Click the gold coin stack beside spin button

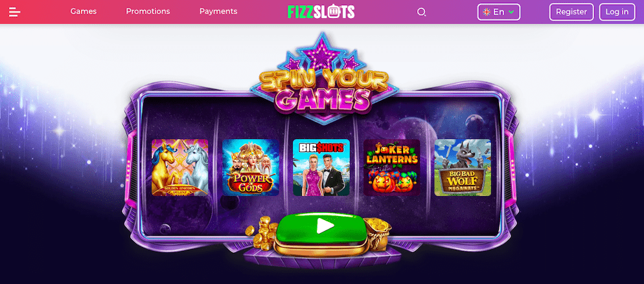[x=262, y=234]
